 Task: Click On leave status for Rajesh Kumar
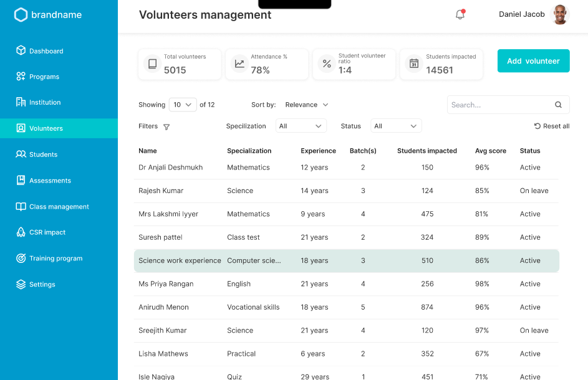point(534,191)
